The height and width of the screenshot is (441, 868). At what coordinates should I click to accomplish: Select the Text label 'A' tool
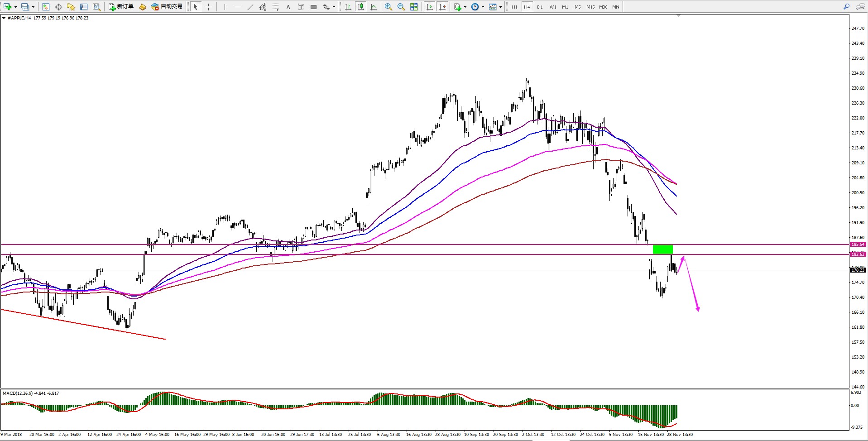tap(288, 7)
